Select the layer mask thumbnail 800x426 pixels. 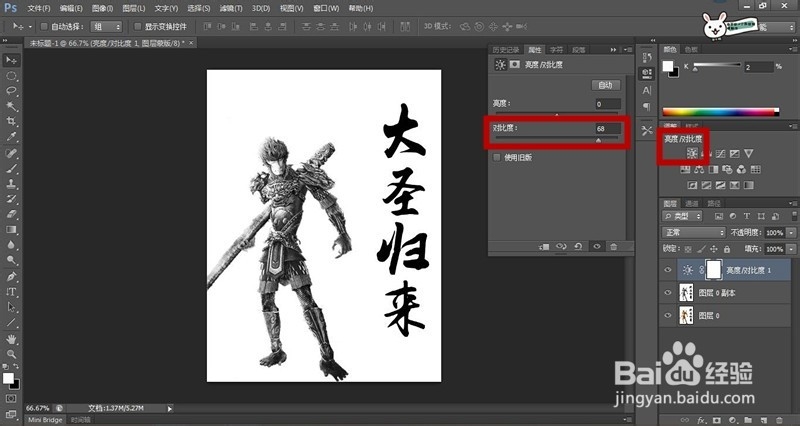pos(713,270)
